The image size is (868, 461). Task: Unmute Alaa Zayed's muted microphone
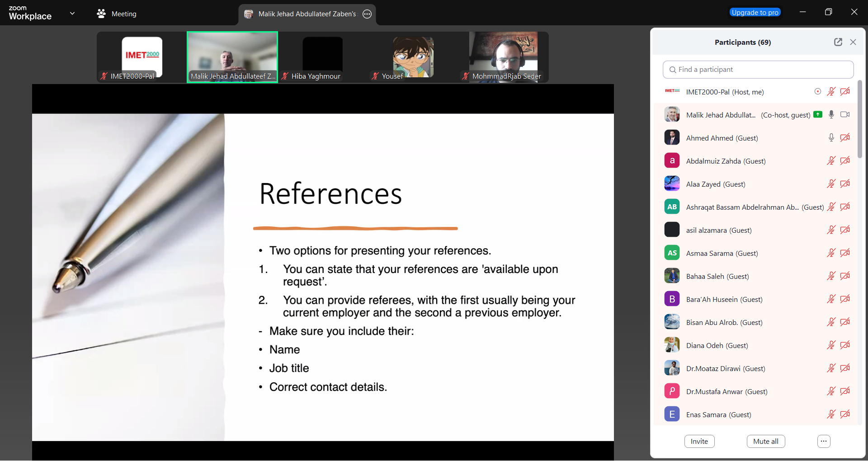click(x=831, y=184)
